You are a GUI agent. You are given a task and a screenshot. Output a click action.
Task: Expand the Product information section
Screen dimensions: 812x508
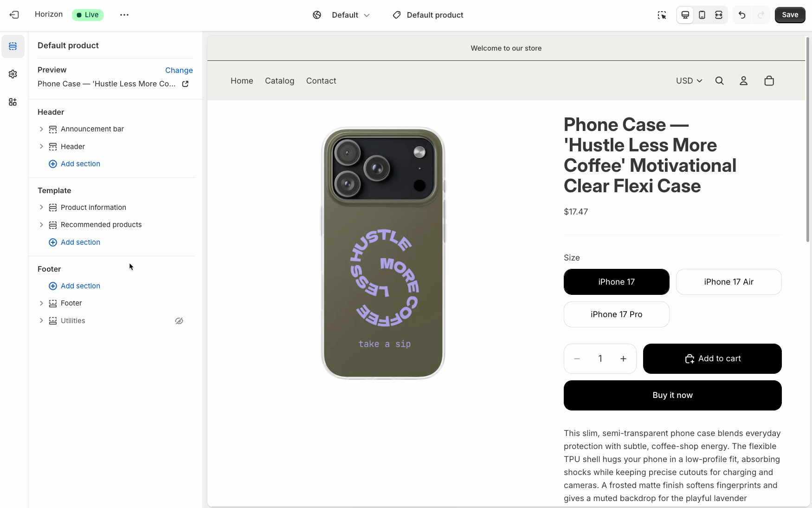tap(41, 208)
